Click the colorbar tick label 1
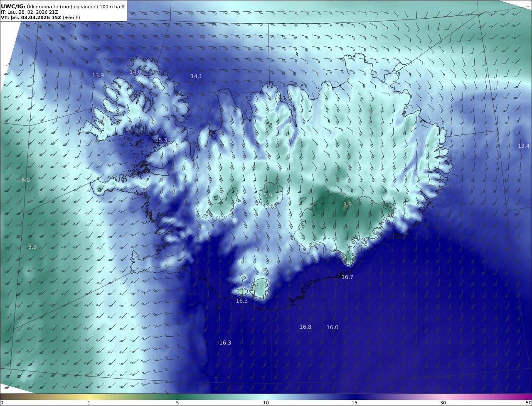The height and width of the screenshot is (406, 532). [89, 403]
